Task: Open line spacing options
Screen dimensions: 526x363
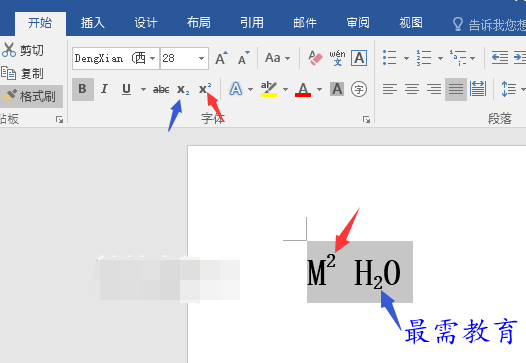Action: pos(509,89)
